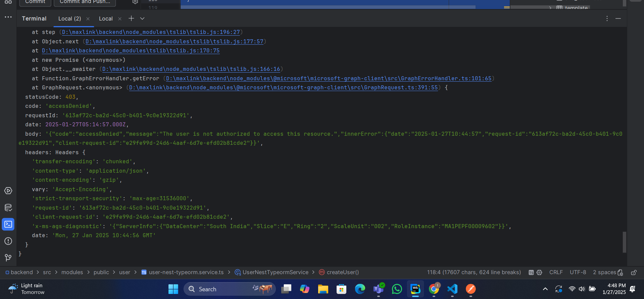This screenshot has height=299, width=644.
Task: Click the indent settings file icon
Action: [621, 272]
